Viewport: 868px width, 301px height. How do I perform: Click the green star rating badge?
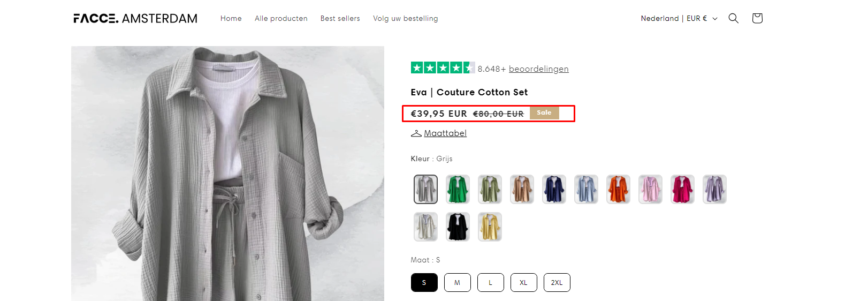coord(442,68)
